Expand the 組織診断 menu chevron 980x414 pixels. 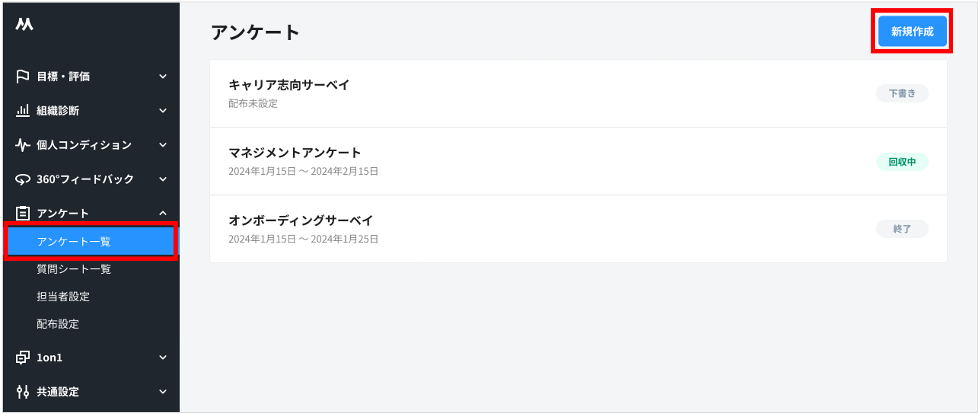pyautogui.click(x=163, y=111)
